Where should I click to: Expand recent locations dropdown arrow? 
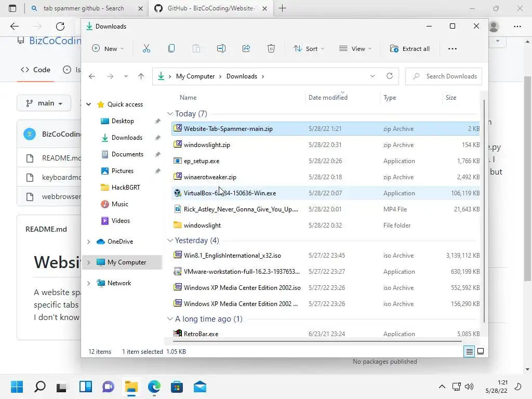[126, 76]
